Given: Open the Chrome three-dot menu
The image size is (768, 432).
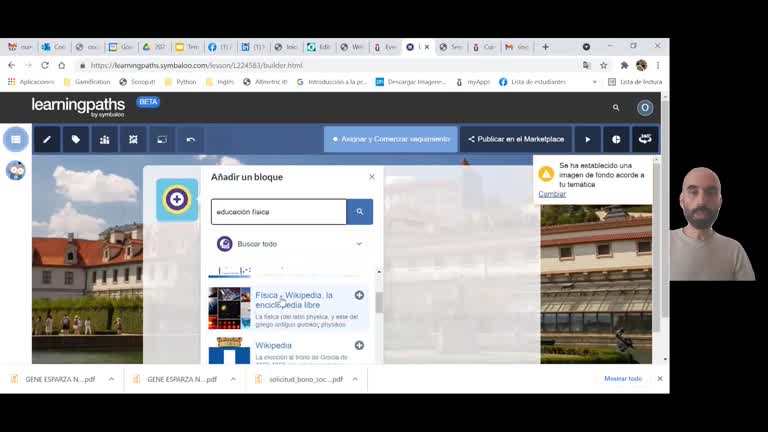Looking at the screenshot, I should [x=658, y=65].
